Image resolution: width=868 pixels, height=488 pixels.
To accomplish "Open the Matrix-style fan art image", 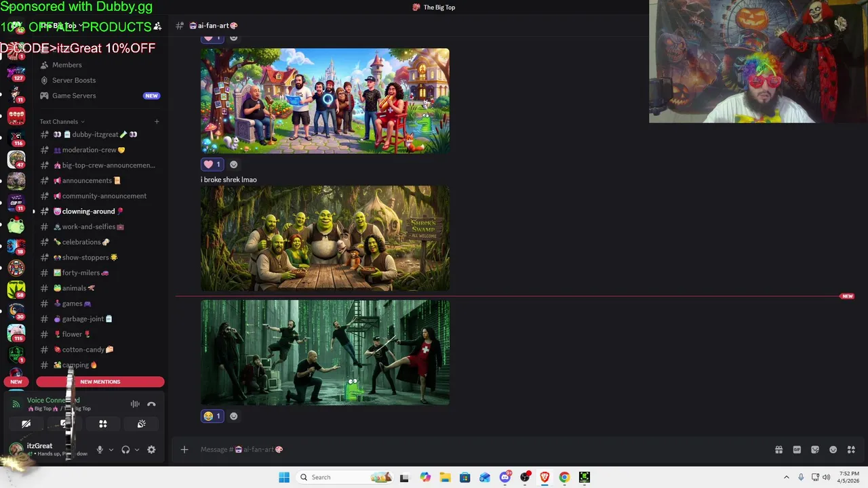I will click(x=325, y=352).
